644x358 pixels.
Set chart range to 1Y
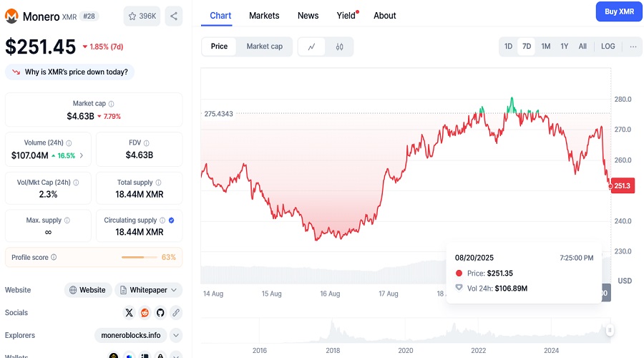pyautogui.click(x=565, y=47)
